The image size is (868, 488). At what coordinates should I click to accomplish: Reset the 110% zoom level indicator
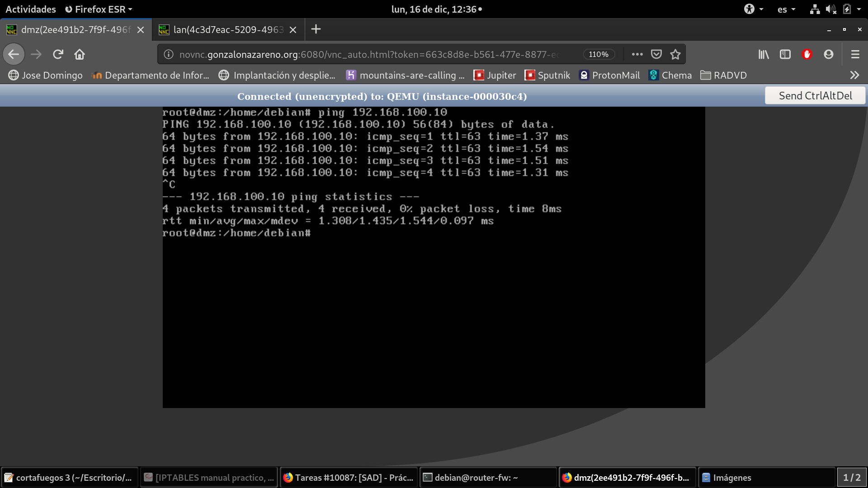pos(599,54)
